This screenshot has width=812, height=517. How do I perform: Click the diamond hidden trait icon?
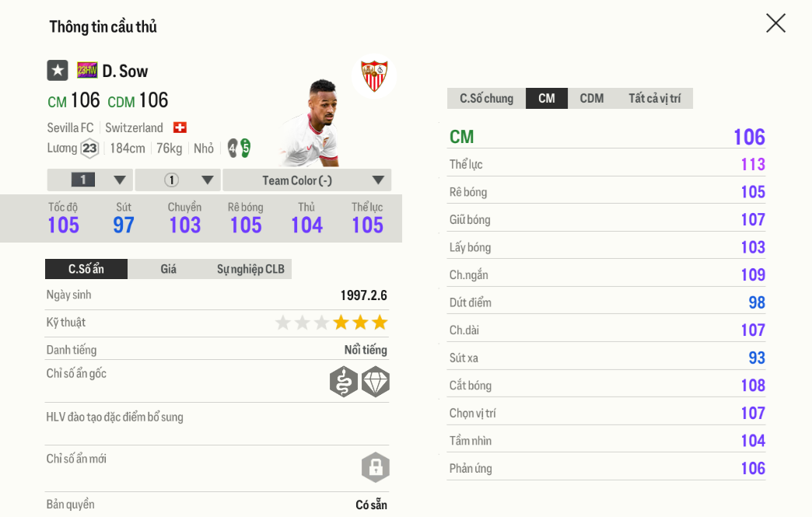(376, 382)
